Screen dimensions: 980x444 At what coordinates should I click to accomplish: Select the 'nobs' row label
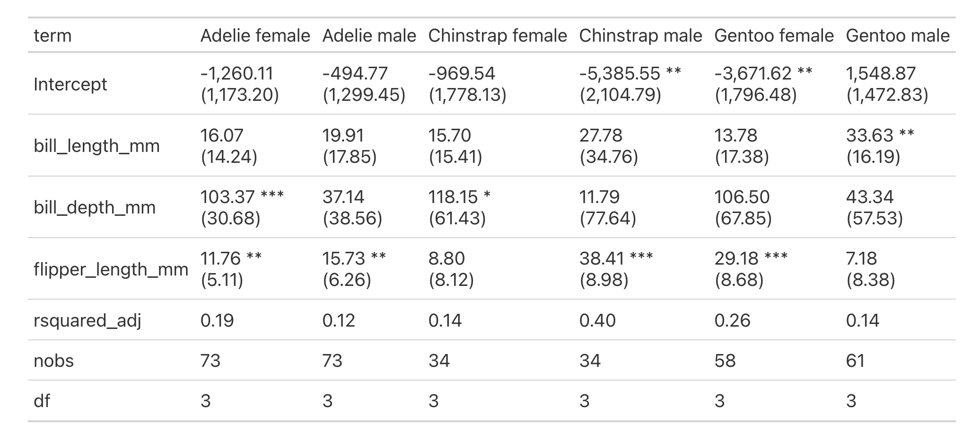[54, 361]
